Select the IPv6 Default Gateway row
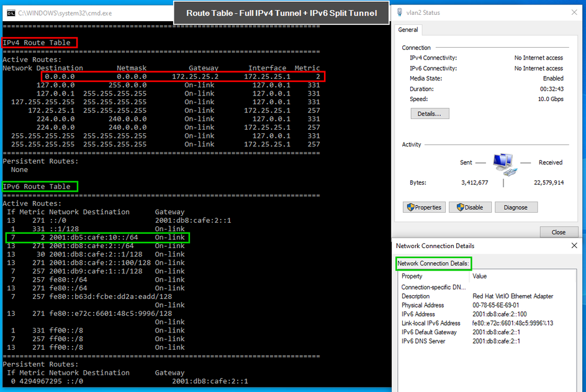Screen dimensions: 586x392 (x=486, y=332)
